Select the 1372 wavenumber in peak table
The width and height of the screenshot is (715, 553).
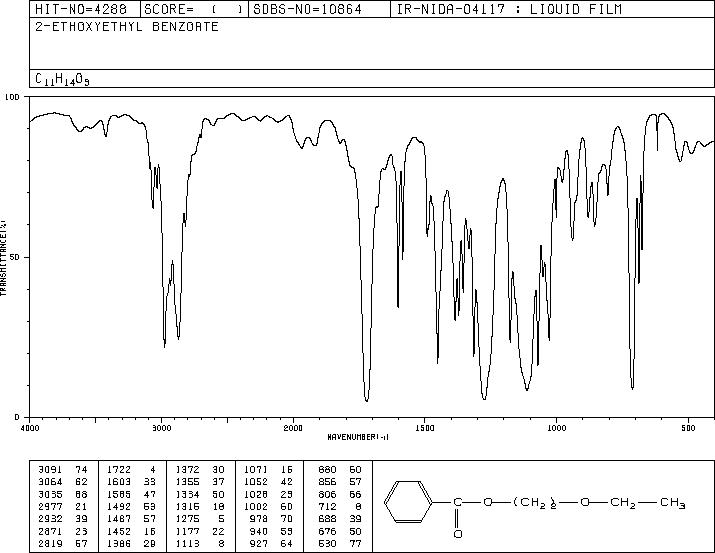coord(188,470)
